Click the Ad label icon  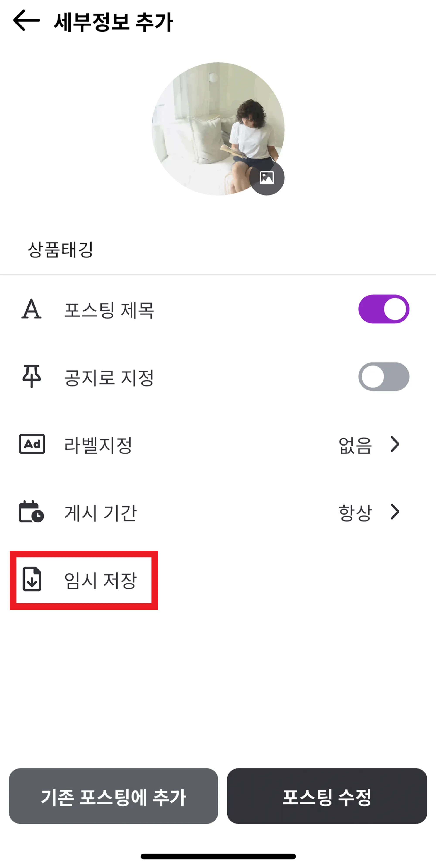pos(32,444)
